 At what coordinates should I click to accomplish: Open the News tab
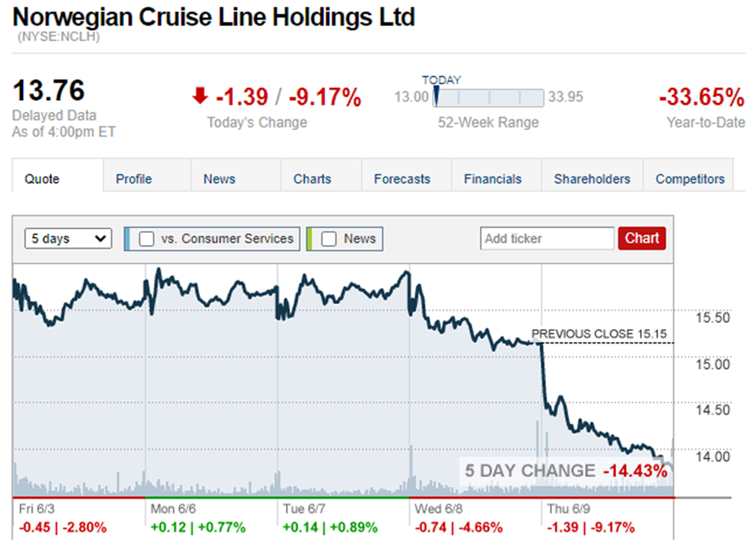219,179
